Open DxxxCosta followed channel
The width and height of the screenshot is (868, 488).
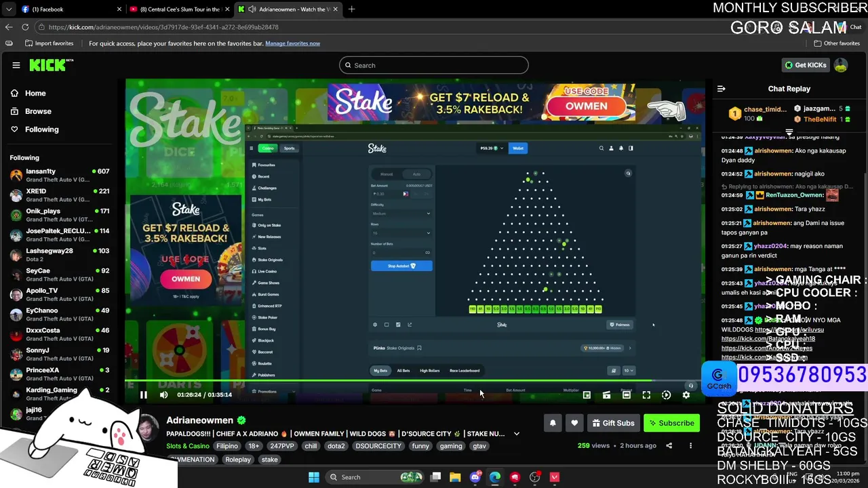click(60, 334)
